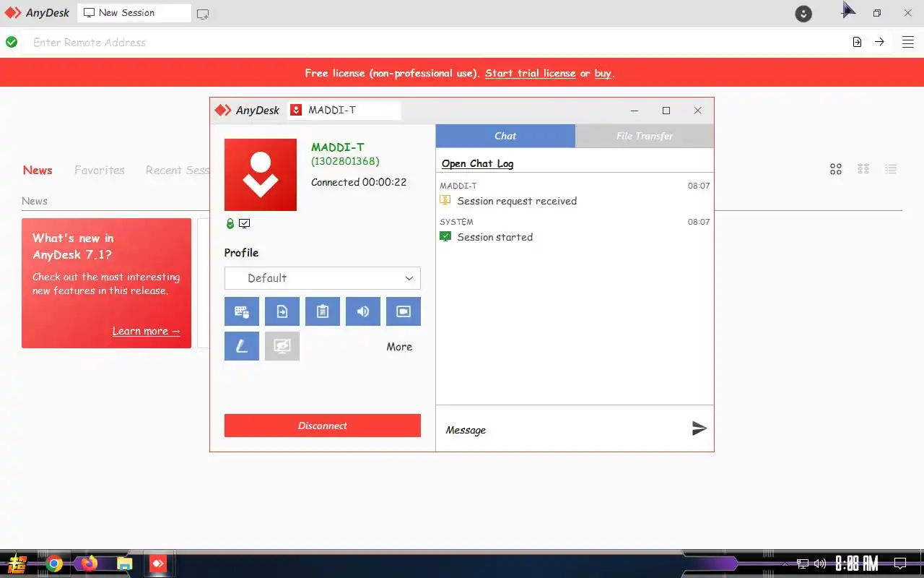The height and width of the screenshot is (578, 924).
Task: Click the green connection status check icon
Action: 12,42
